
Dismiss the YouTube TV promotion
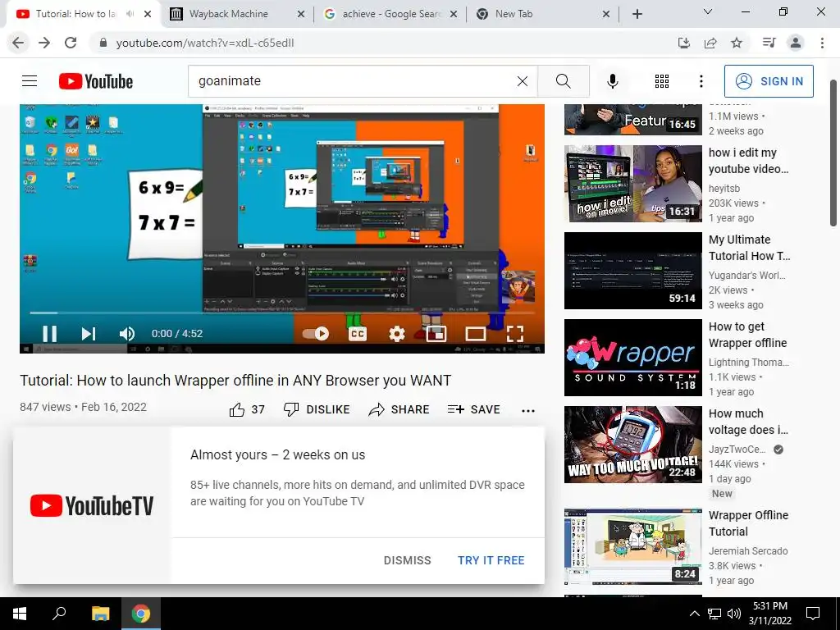click(x=407, y=560)
